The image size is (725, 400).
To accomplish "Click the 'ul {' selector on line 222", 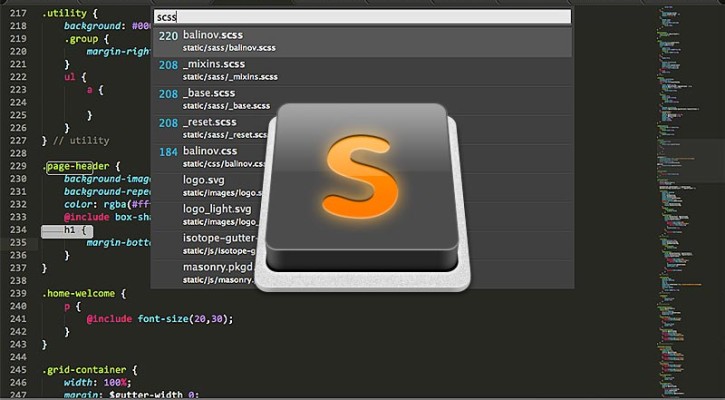I will (x=75, y=77).
